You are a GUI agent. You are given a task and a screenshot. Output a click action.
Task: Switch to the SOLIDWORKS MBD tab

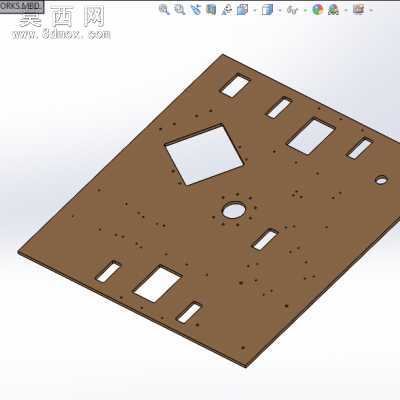tap(21, 6)
